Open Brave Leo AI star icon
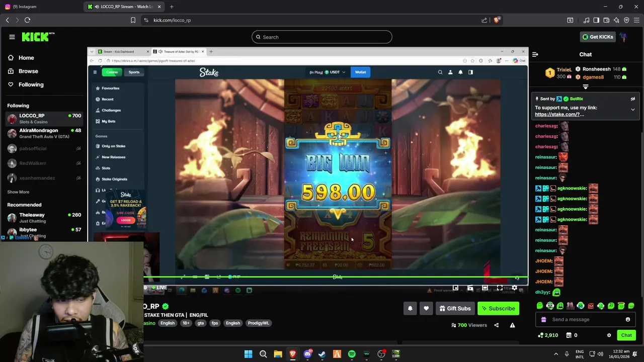The width and height of the screenshot is (644, 362). (616, 20)
